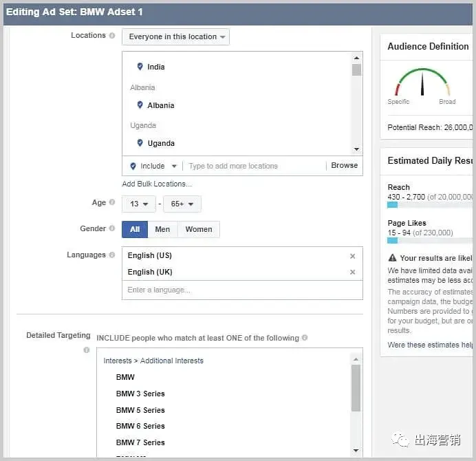
Task: Click grey Albania country header
Action: [142, 87]
